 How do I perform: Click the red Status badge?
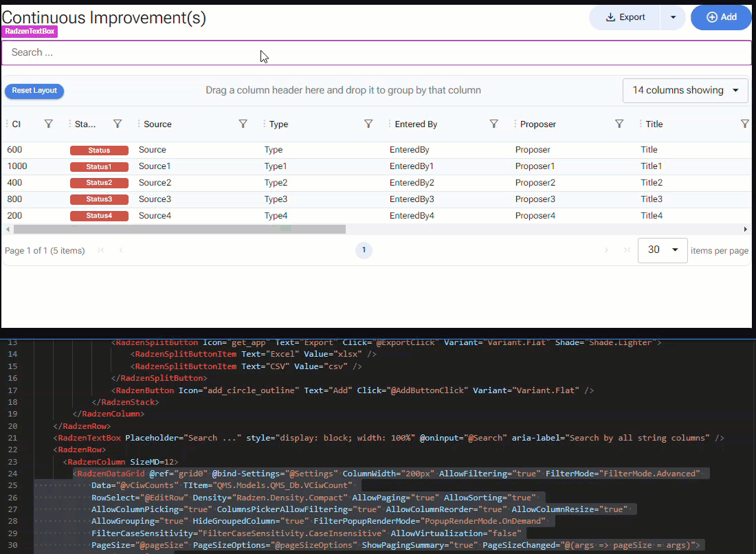[100, 151]
